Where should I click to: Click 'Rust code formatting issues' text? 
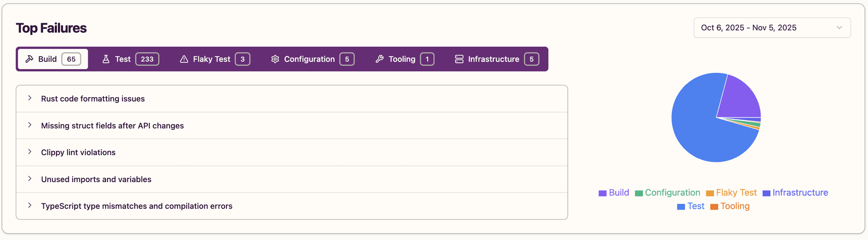[93, 99]
